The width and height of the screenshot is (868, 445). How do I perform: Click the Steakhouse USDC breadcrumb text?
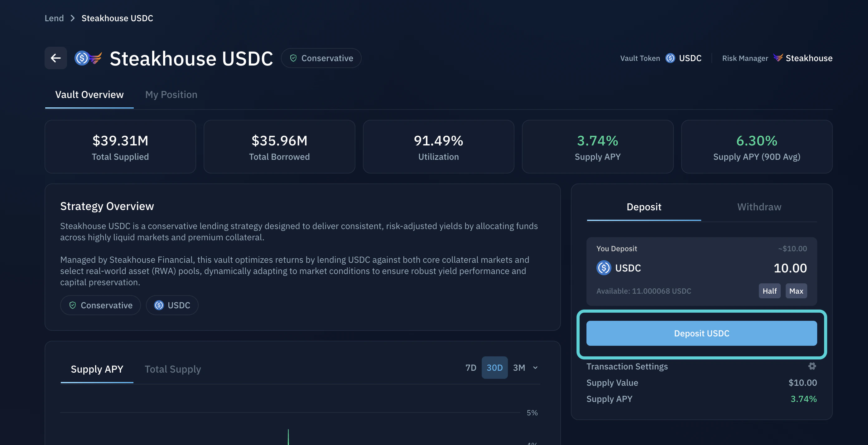coord(117,18)
